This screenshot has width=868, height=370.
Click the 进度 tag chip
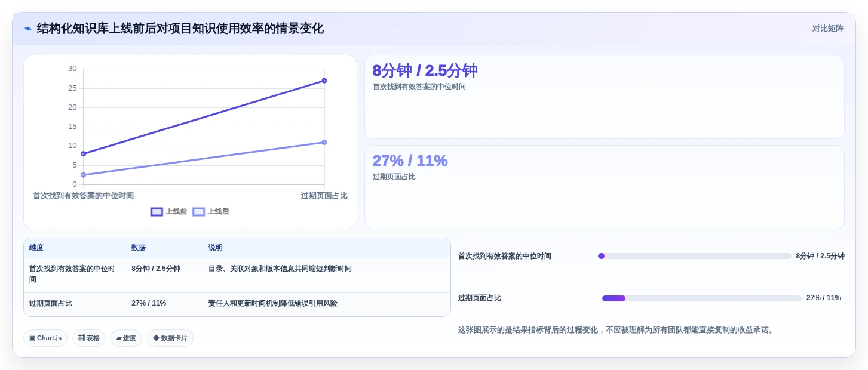(126, 338)
